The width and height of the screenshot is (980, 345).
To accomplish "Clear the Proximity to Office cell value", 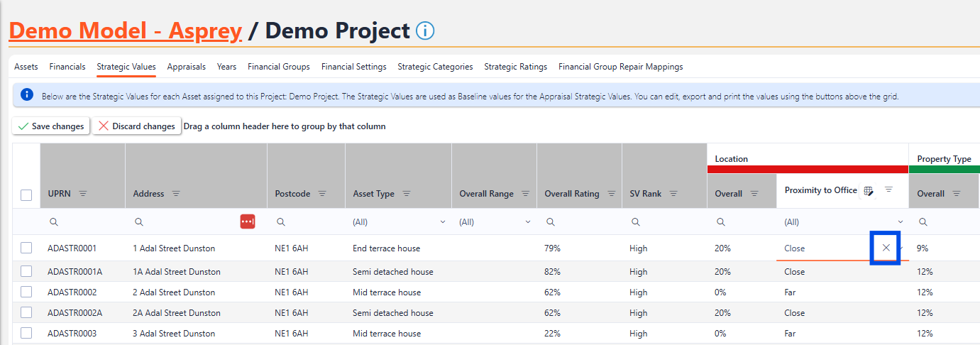I will (x=886, y=248).
